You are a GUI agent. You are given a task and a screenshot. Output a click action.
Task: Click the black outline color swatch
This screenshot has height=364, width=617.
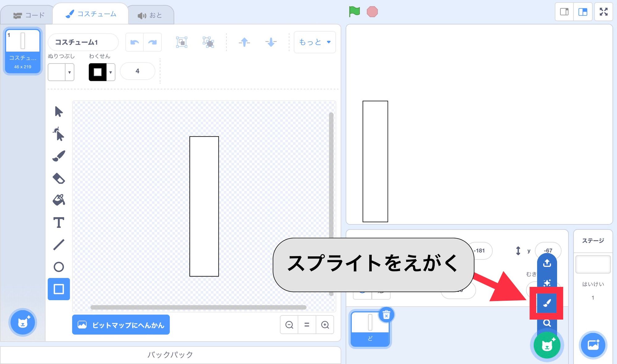[97, 72]
